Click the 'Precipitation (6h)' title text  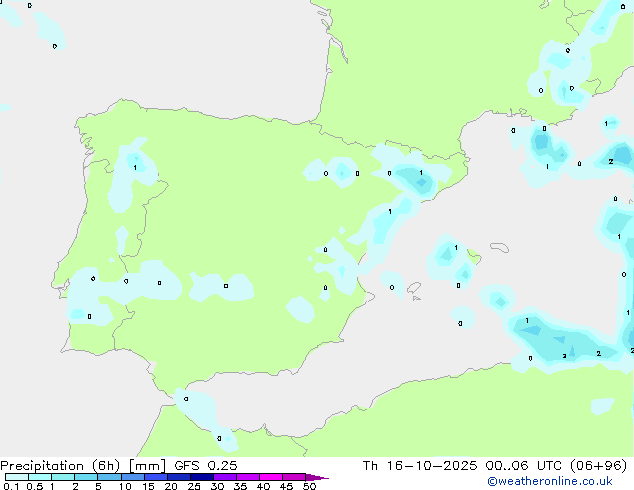60,466
